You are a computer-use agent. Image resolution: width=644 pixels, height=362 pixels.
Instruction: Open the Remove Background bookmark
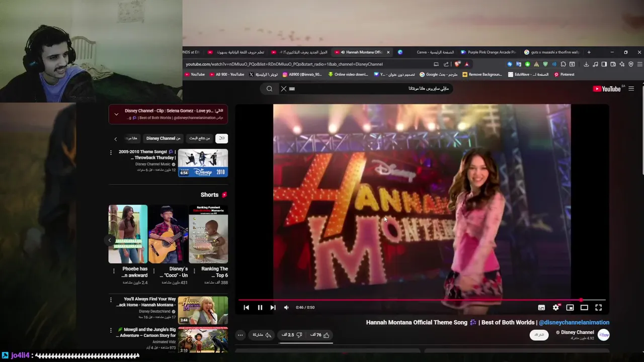[x=482, y=74]
